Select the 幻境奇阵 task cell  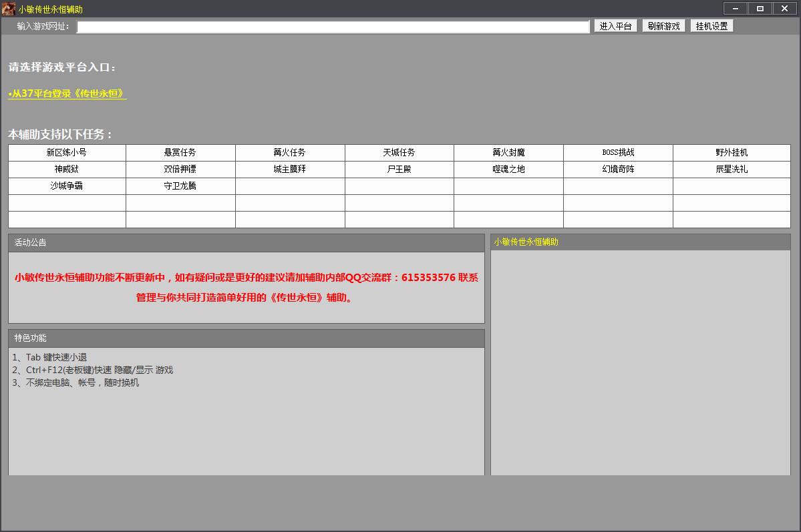(x=618, y=170)
